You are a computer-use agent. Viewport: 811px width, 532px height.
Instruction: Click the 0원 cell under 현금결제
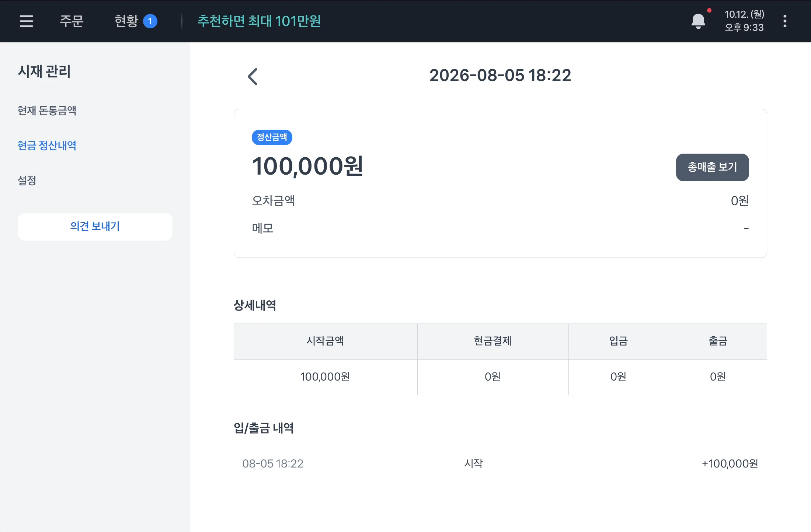pos(493,377)
